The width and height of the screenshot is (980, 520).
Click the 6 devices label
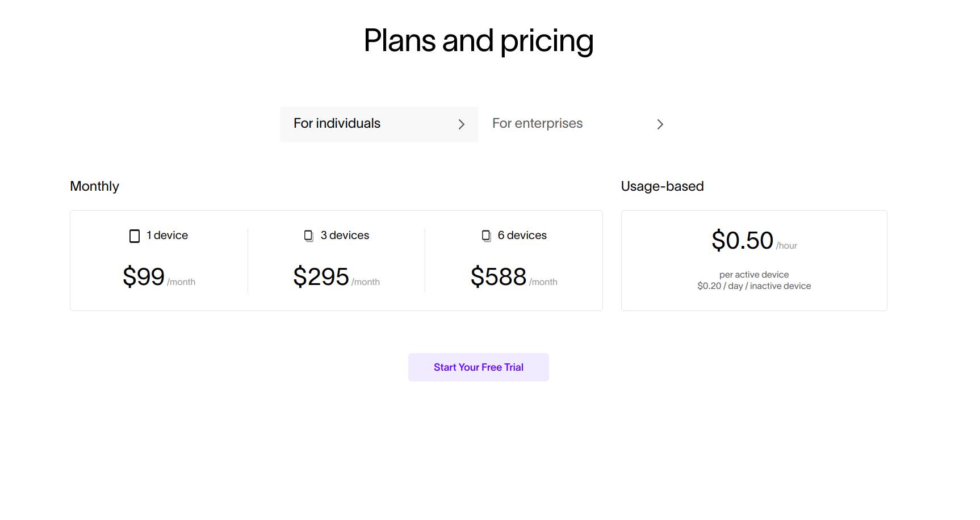522,236
